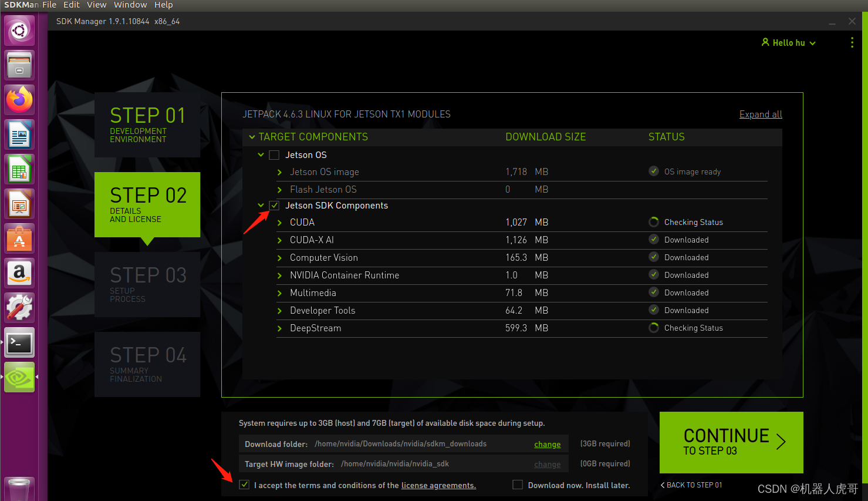Open the Help menu

[164, 5]
